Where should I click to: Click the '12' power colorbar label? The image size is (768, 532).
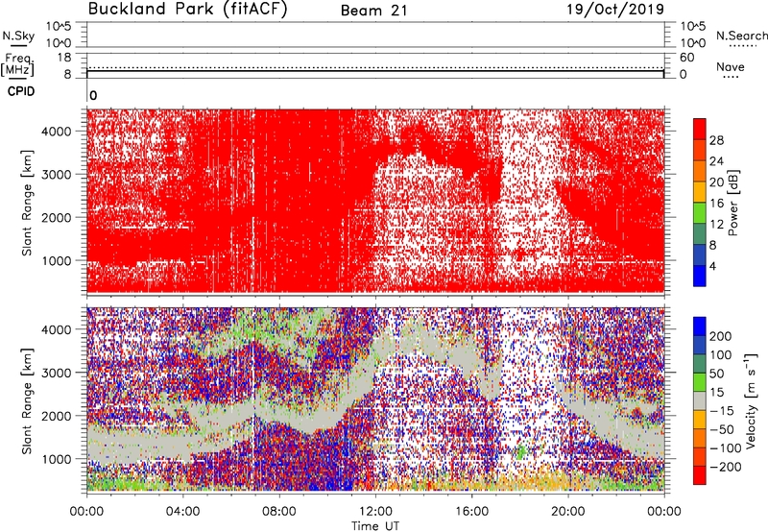pos(716,225)
